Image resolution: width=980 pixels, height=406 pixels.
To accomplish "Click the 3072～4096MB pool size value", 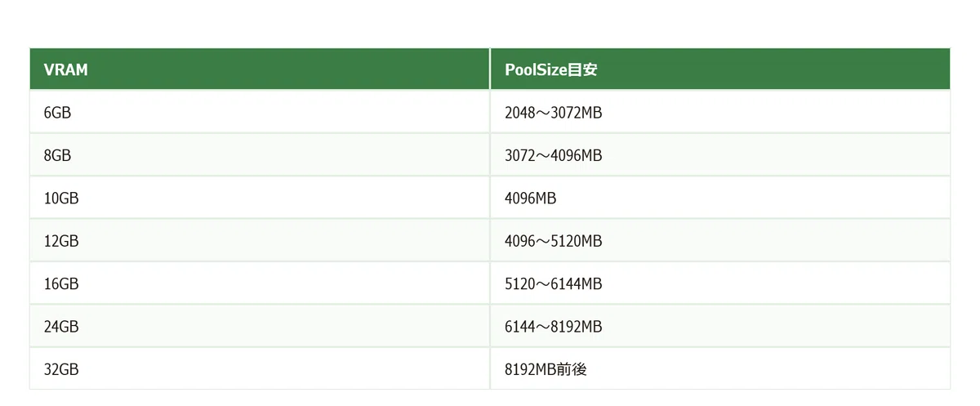I will tap(554, 155).
